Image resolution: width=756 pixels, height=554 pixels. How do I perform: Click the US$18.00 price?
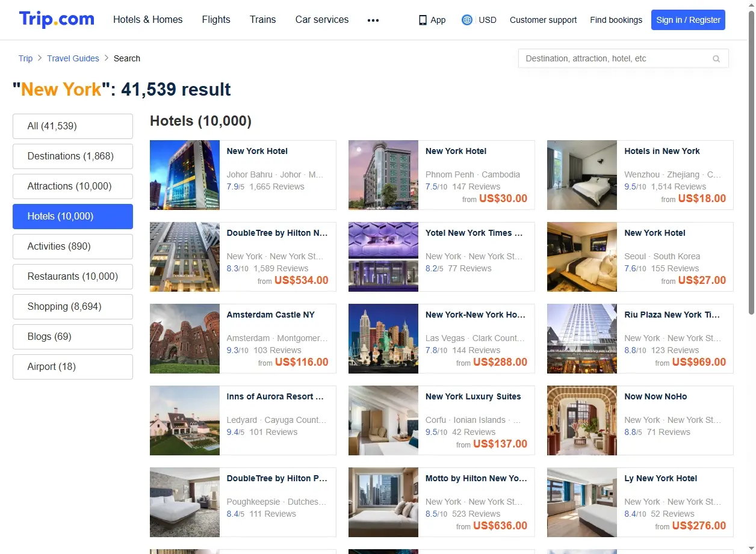(702, 199)
